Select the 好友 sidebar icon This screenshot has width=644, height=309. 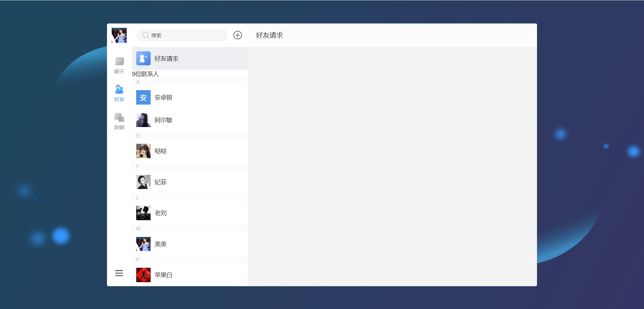pyautogui.click(x=119, y=93)
